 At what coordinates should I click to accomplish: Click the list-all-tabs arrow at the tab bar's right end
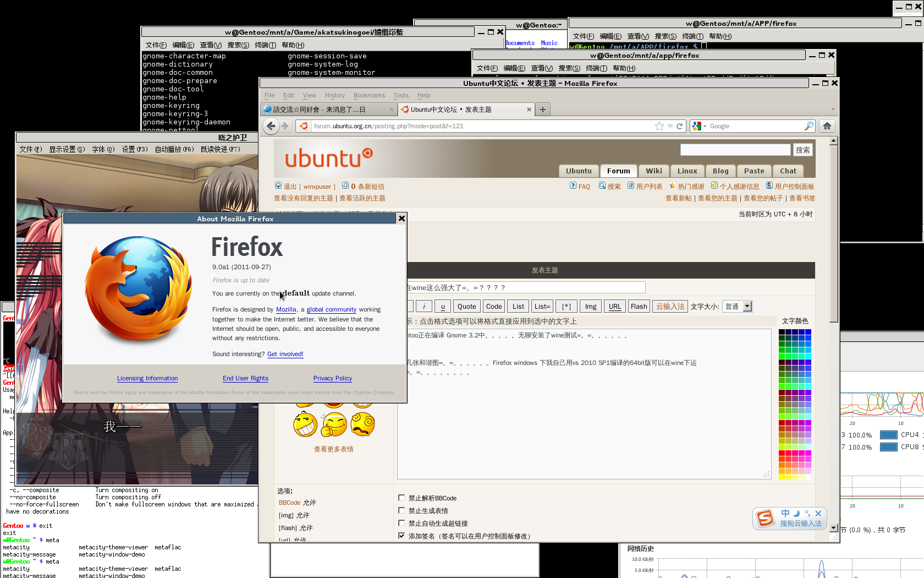point(833,109)
